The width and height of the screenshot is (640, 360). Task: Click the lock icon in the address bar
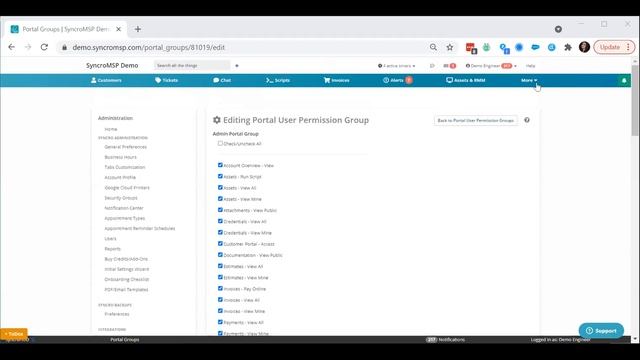(x=64, y=47)
